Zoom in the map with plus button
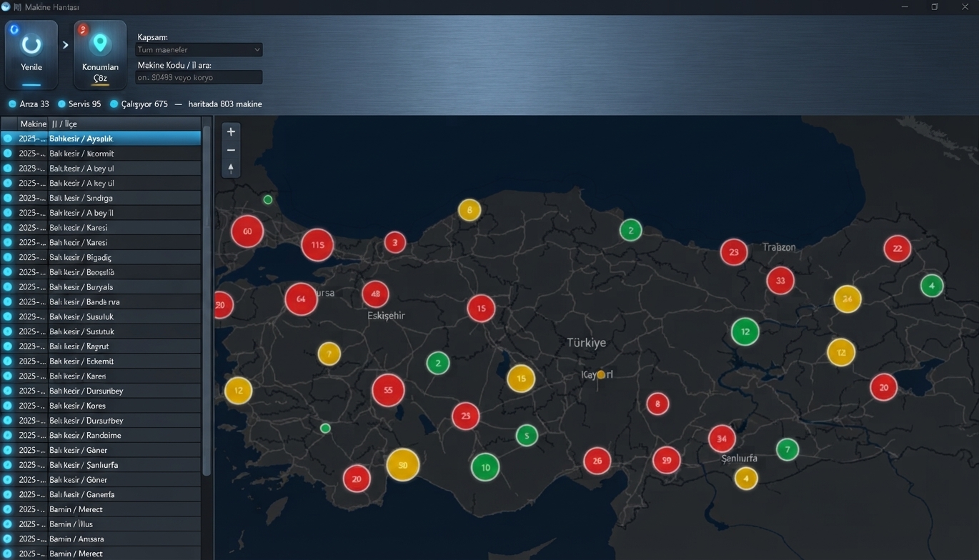This screenshot has height=560, width=979. [x=231, y=131]
